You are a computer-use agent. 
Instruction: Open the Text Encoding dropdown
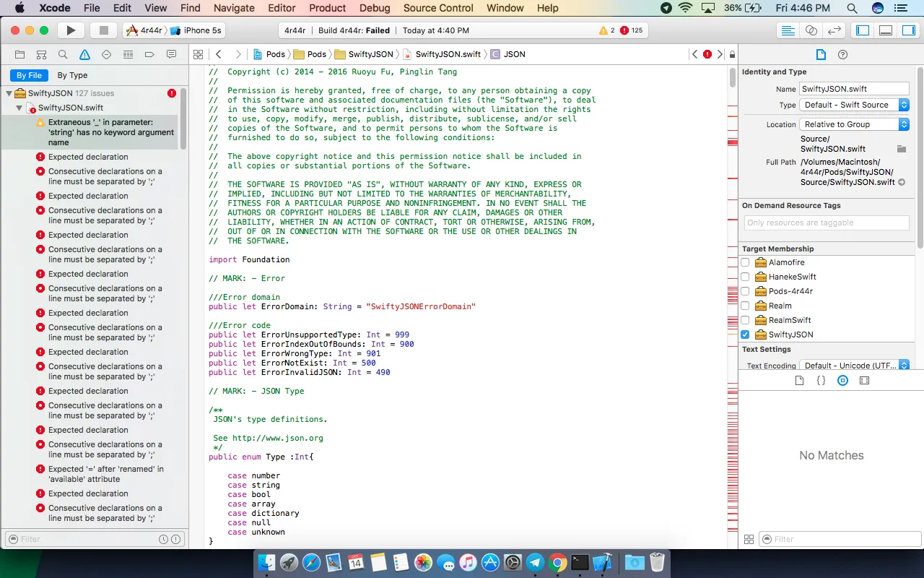point(854,366)
